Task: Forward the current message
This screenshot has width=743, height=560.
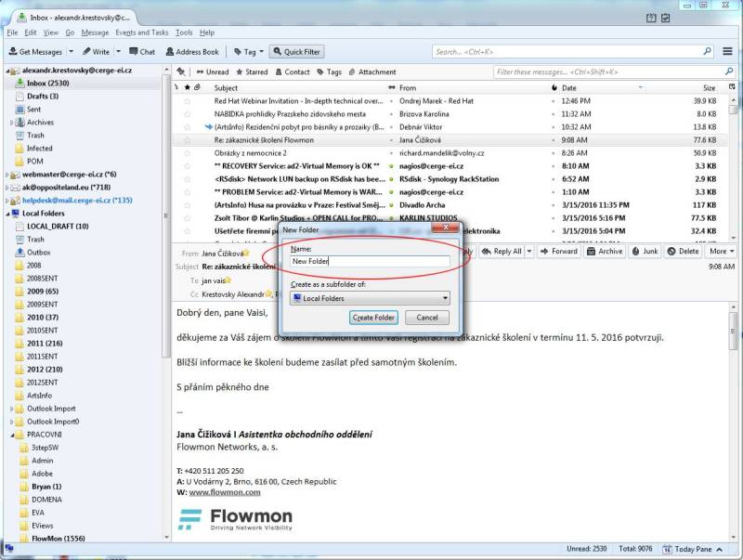Action: pos(559,251)
